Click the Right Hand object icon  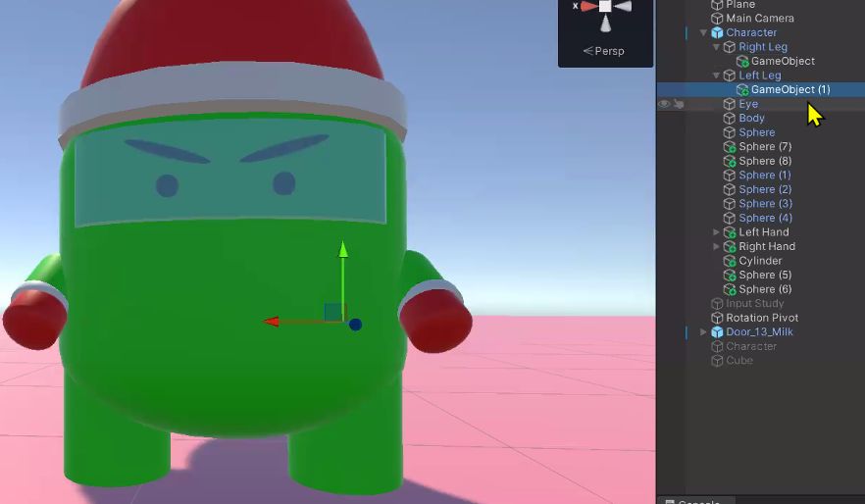pyautogui.click(x=730, y=246)
